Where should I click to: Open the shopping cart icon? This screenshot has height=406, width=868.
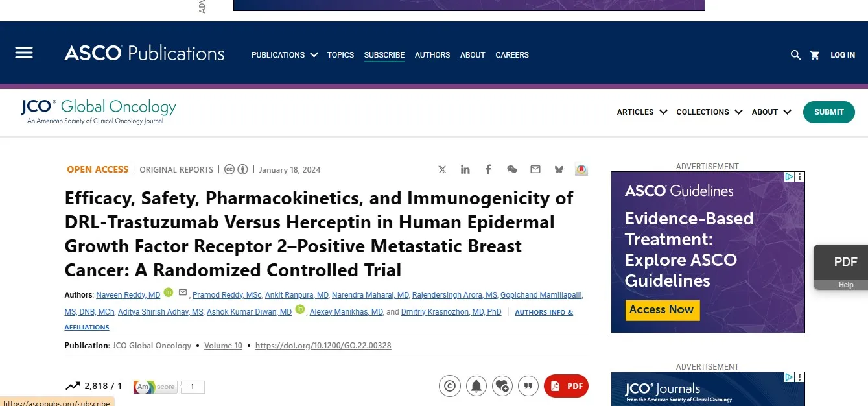point(815,55)
